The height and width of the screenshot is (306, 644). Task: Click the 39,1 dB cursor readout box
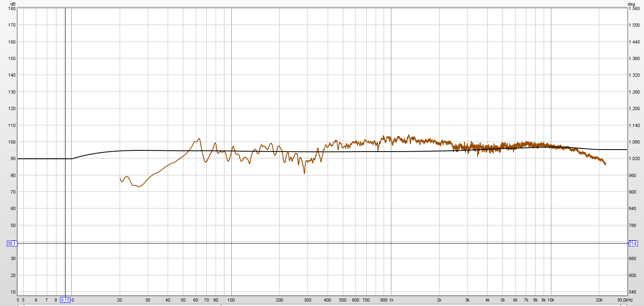[12, 244]
